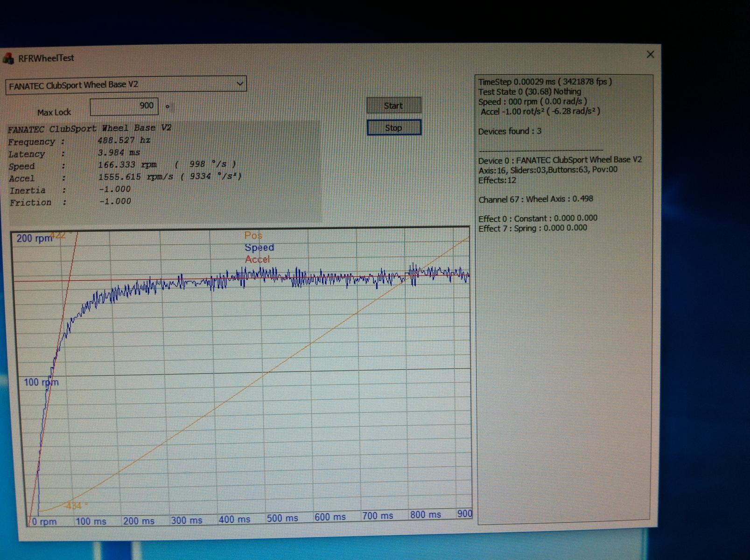
Task: Click the Max Lock input field
Action: tap(124, 106)
